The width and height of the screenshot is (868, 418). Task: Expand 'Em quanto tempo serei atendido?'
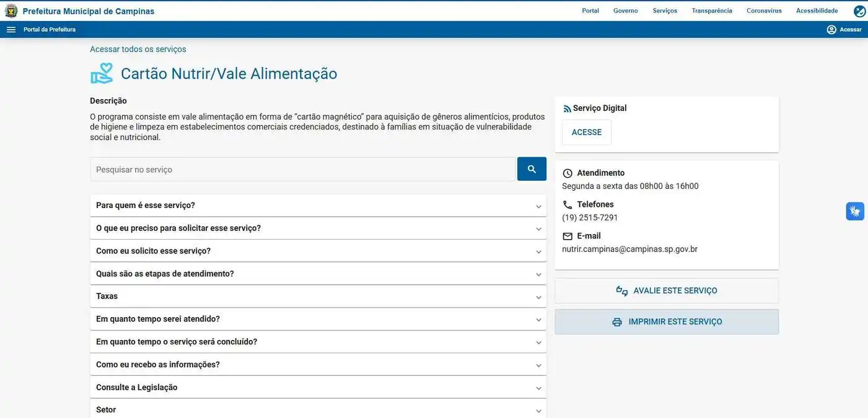coord(318,320)
